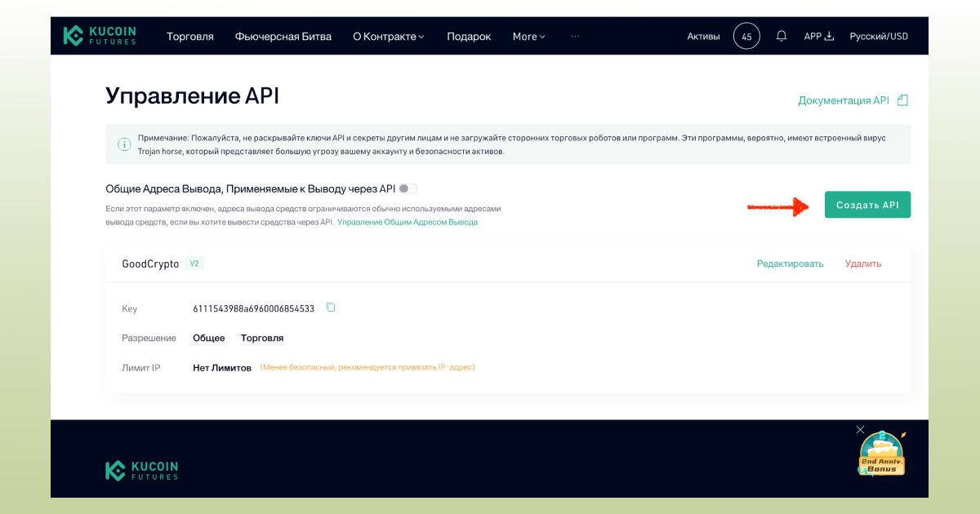
Task: Click the info icon in the note banner
Action: click(124, 144)
